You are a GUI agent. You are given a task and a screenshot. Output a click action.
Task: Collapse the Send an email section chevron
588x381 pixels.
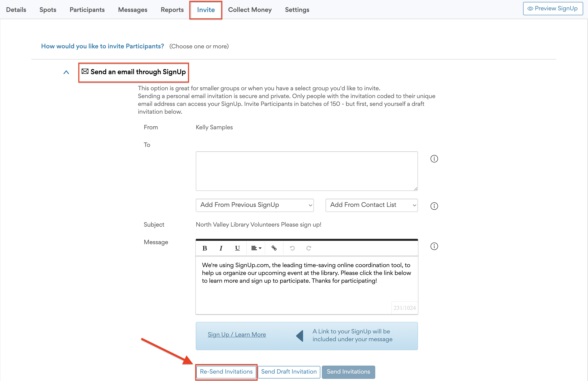pyautogui.click(x=66, y=72)
